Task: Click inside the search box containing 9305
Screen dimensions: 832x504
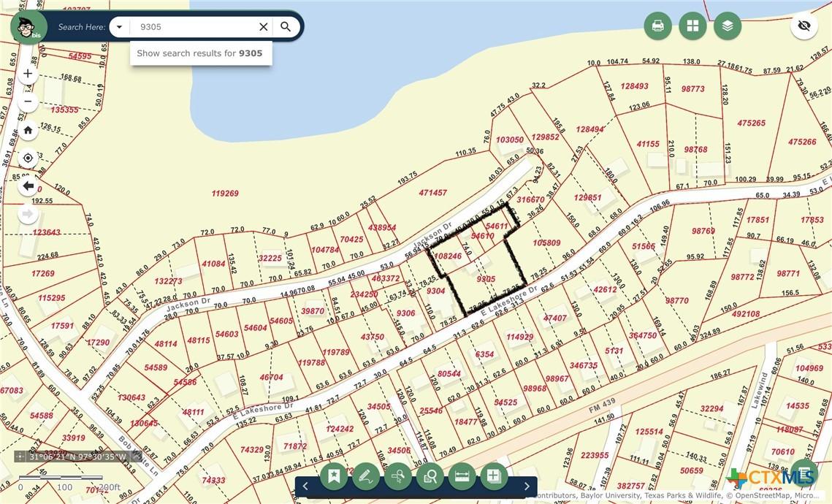Action: click(193, 26)
